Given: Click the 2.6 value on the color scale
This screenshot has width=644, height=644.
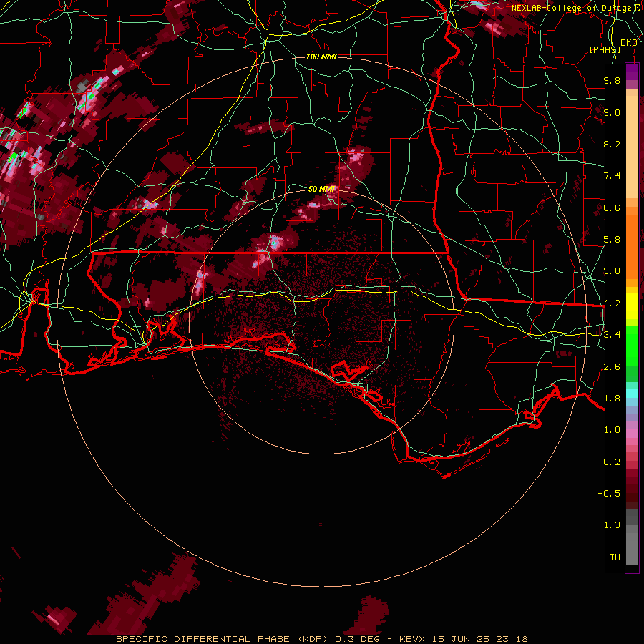Looking at the screenshot, I should [x=612, y=367].
